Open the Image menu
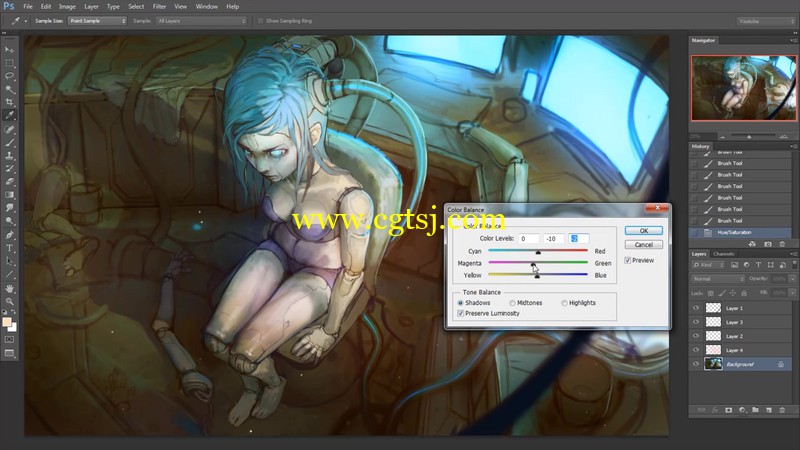Image resolution: width=800 pixels, height=450 pixels. click(x=67, y=7)
